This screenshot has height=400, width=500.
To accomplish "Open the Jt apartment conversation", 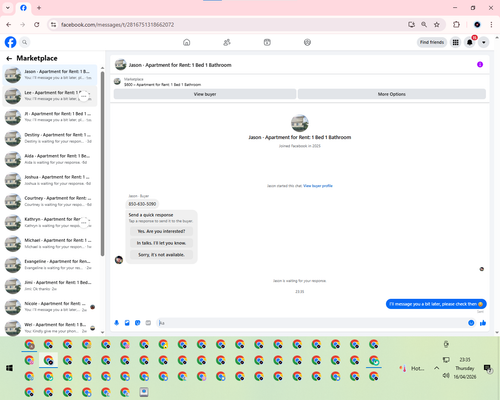I will [x=50, y=117].
